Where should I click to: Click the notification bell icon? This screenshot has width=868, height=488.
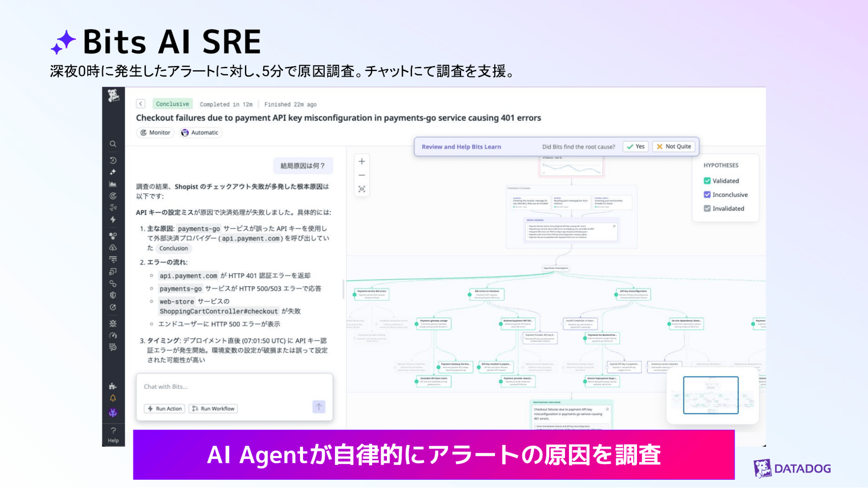(x=113, y=397)
